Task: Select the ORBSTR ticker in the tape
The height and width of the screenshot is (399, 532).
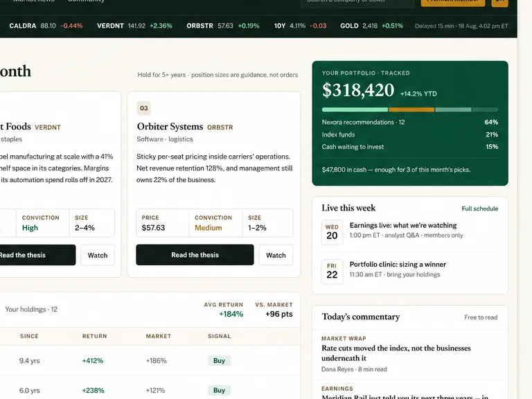Action: click(x=223, y=26)
